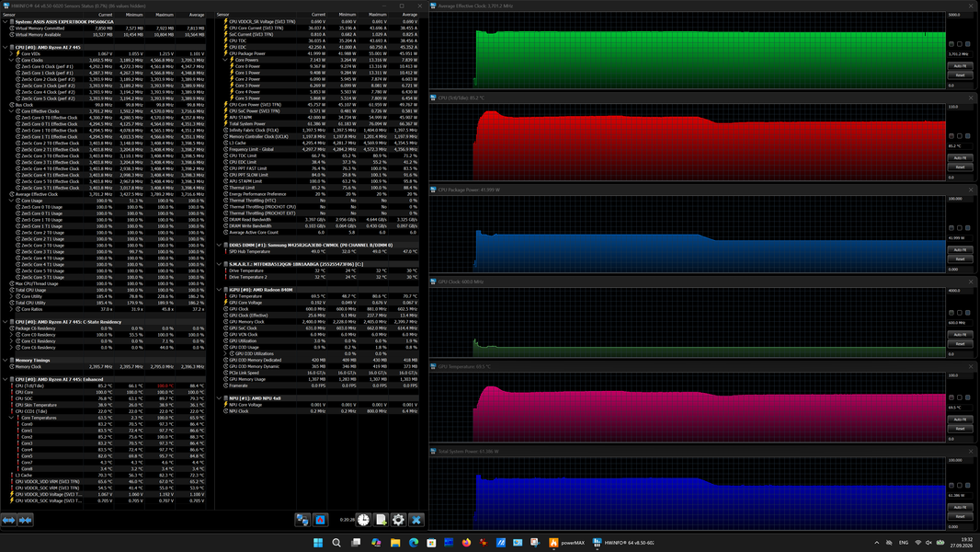Click the blue X close-sensors icon
This screenshot has width=980, height=552.
(x=416, y=520)
